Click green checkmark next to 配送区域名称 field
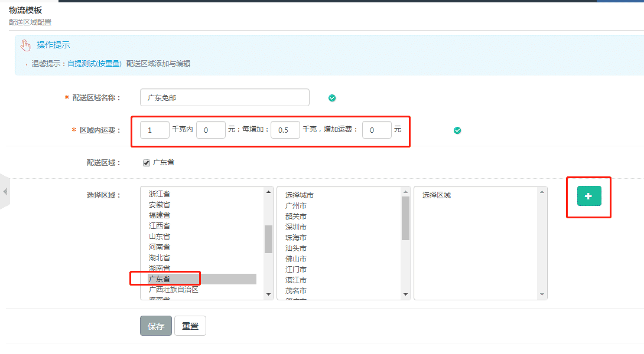Viewport: 644px width, 354px height. click(x=332, y=98)
